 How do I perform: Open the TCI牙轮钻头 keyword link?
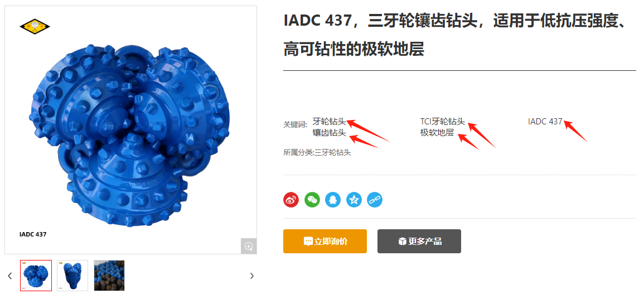pos(443,122)
